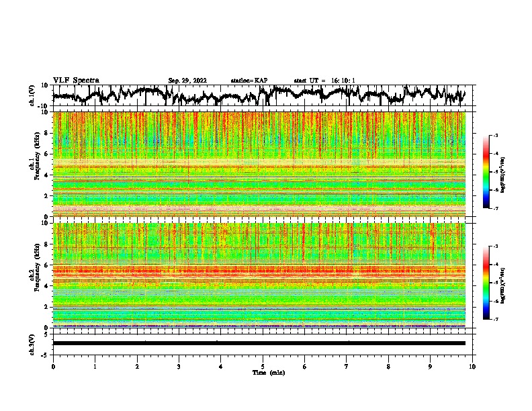
Task: Click the ch.3(V) black signal bar
Action: (x=259, y=343)
